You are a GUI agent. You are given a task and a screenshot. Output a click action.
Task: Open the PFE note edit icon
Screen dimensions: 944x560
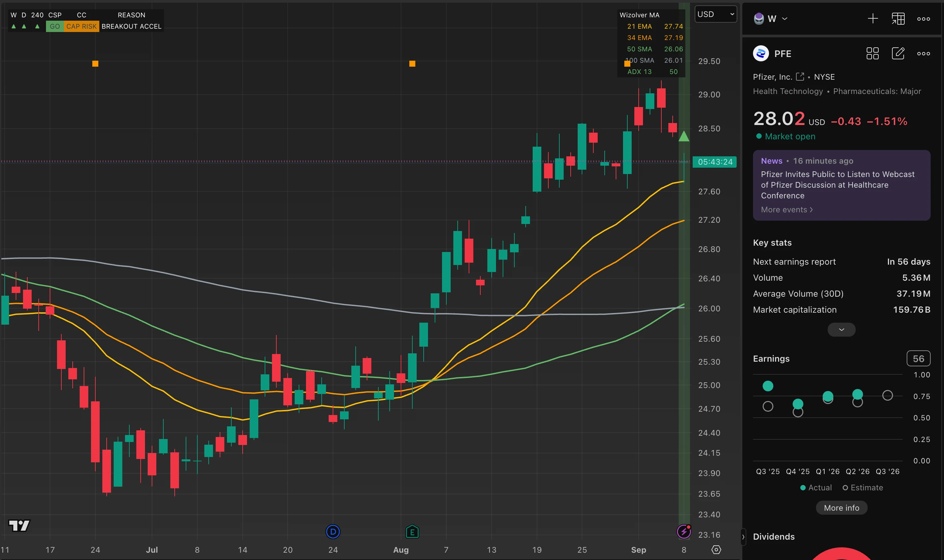pos(898,53)
